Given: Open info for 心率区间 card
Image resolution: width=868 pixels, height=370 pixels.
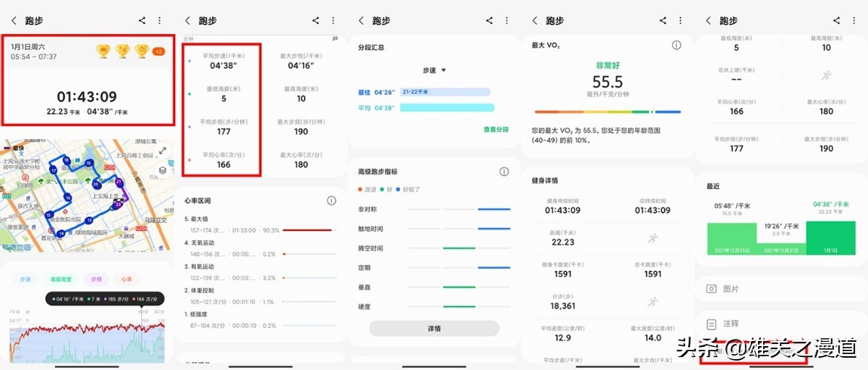Looking at the screenshot, I should click(331, 201).
